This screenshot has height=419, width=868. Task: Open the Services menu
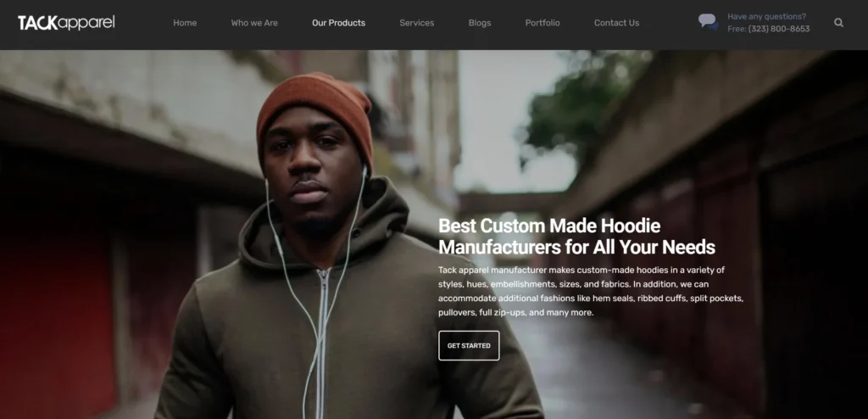click(417, 23)
